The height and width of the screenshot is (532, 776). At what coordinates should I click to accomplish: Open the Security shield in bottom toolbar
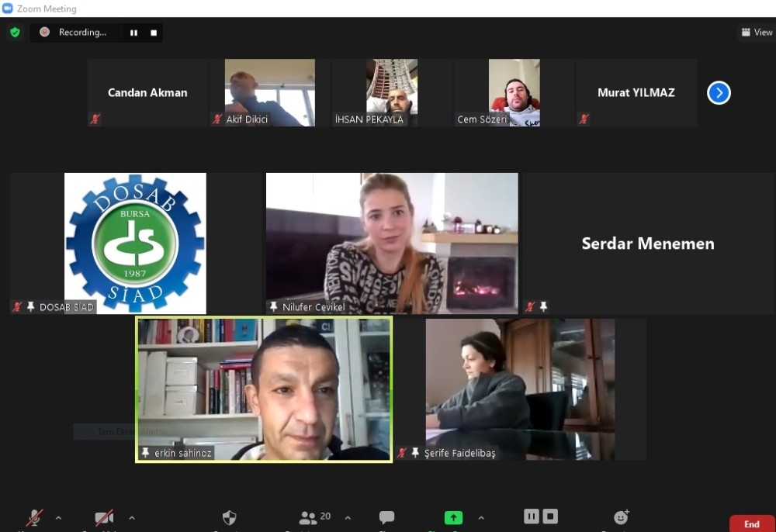[x=229, y=517]
